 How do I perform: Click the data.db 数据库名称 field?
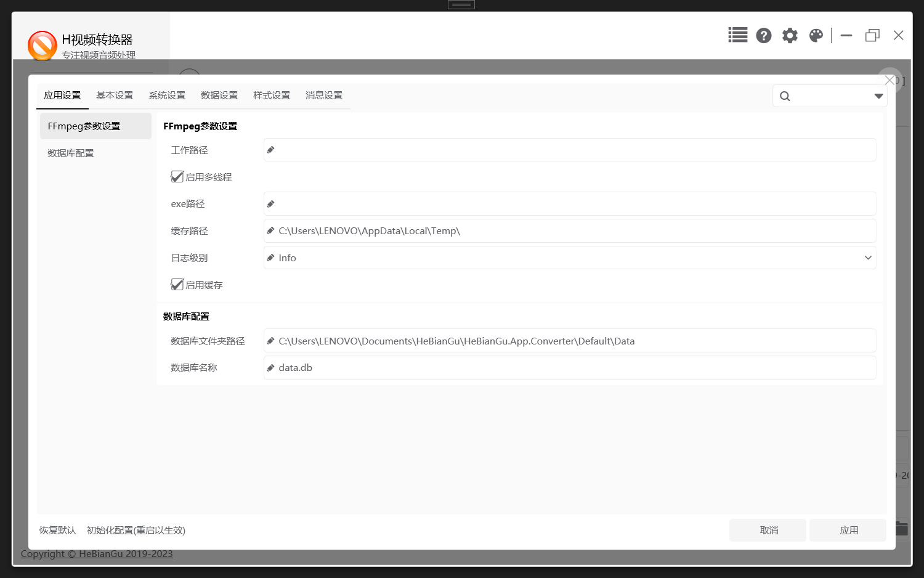[570, 368]
